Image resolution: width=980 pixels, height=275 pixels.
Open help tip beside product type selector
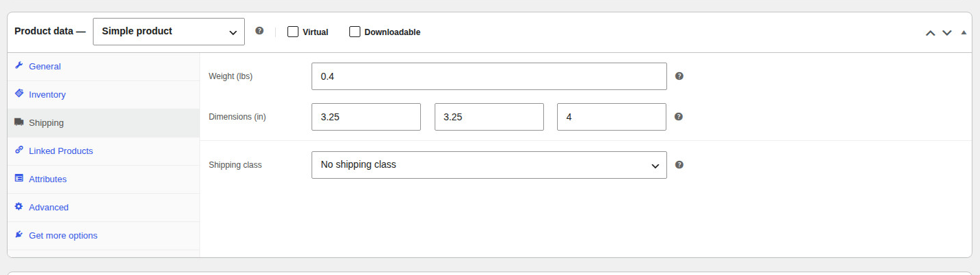click(259, 31)
